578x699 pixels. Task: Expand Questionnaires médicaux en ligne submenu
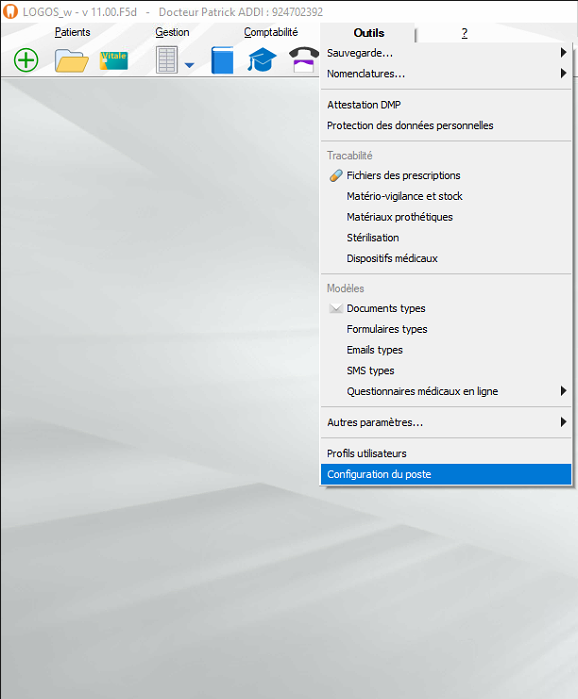pyautogui.click(x=446, y=391)
